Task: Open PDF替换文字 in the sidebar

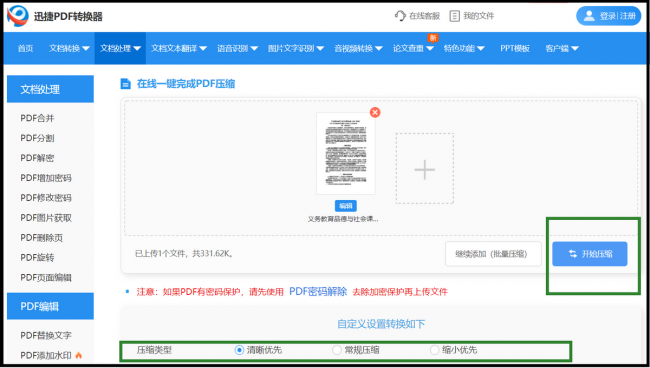Action: click(46, 335)
